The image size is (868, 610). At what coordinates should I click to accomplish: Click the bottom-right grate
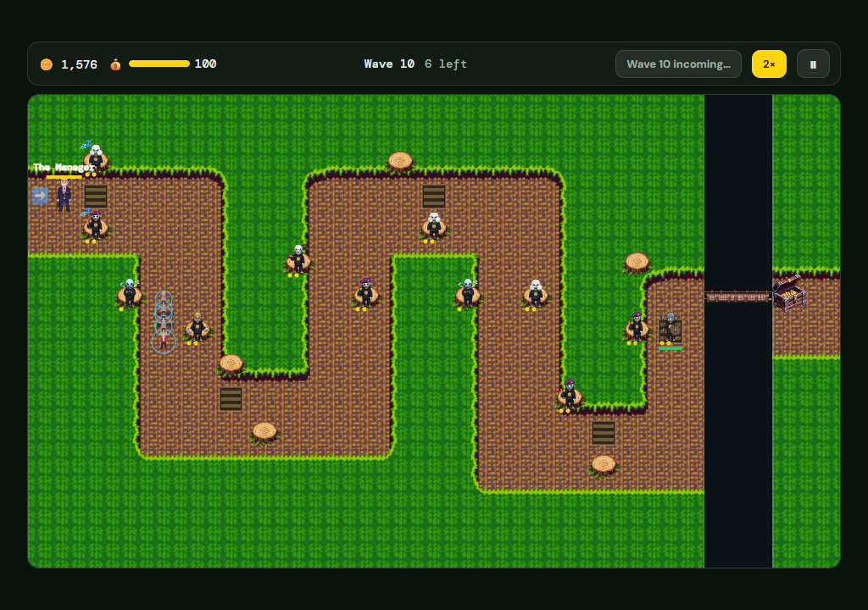[603, 432]
